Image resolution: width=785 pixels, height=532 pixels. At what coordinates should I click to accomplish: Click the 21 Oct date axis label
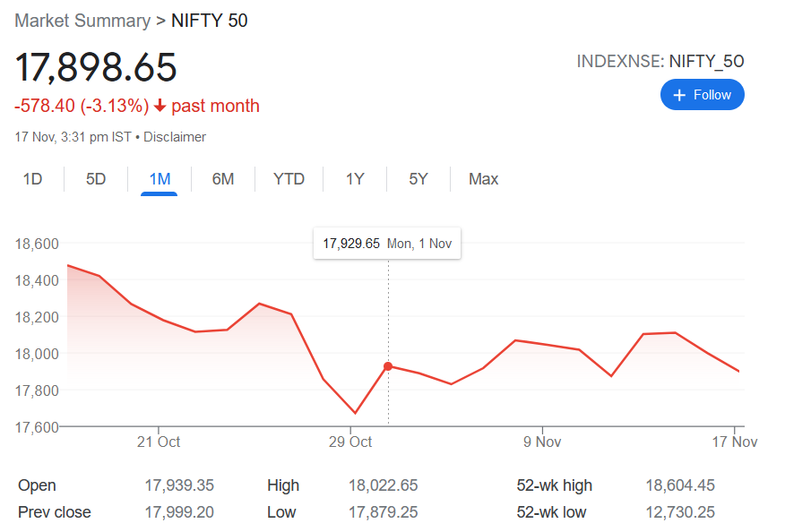coord(159,442)
